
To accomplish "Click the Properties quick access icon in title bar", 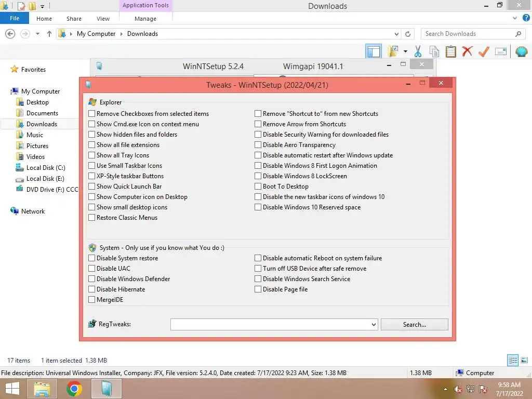I will (21, 6).
